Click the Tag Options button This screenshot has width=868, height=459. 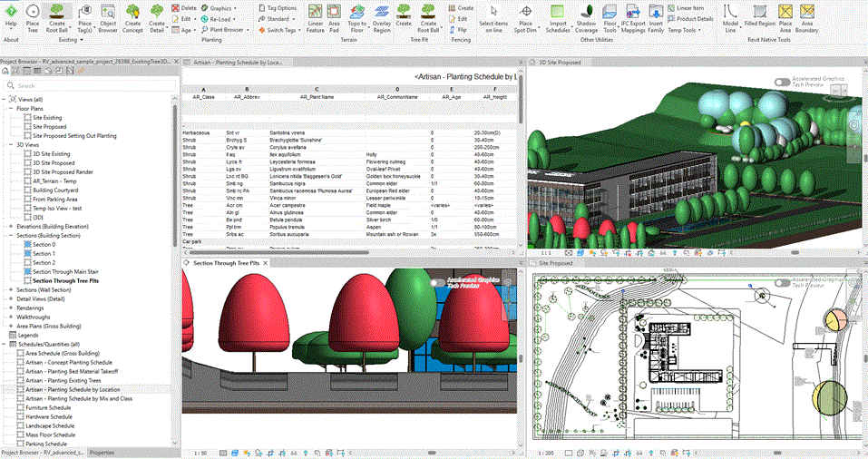tap(280, 7)
